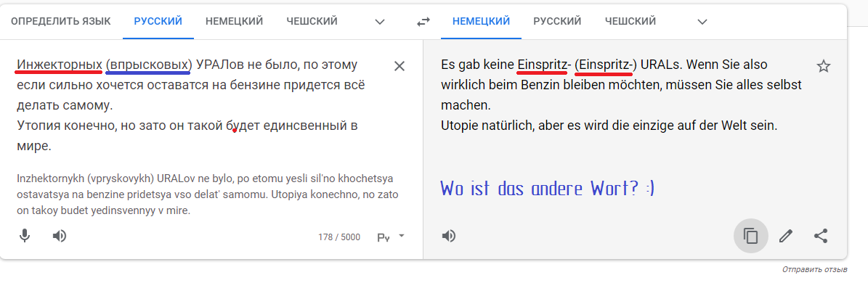Listen to the Russian source text
The width and height of the screenshot is (868, 283).
[60, 236]
